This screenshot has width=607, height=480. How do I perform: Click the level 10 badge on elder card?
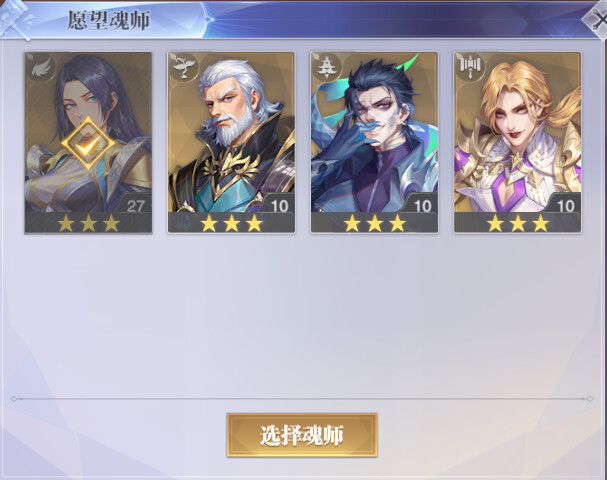(279, 204)
